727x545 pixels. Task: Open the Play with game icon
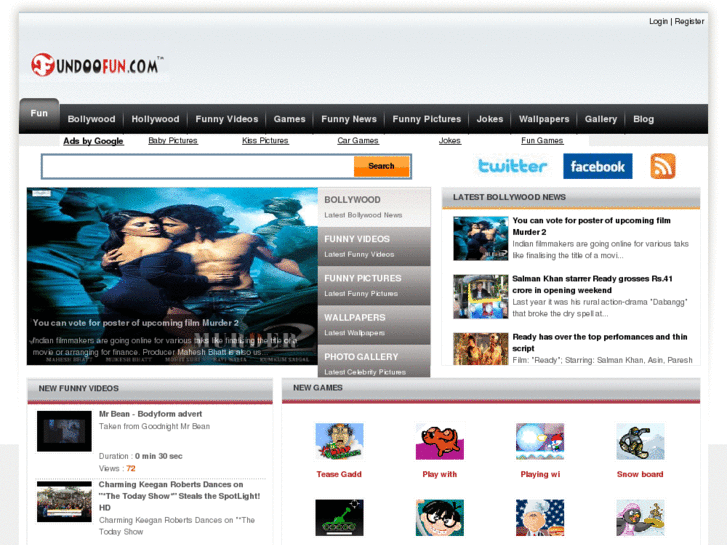pyautogui.click(x=440, y=441)
